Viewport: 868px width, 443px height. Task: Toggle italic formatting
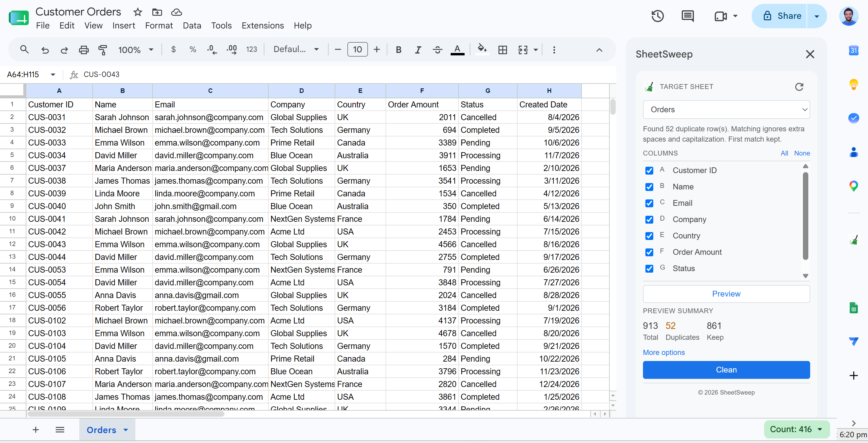418,50
